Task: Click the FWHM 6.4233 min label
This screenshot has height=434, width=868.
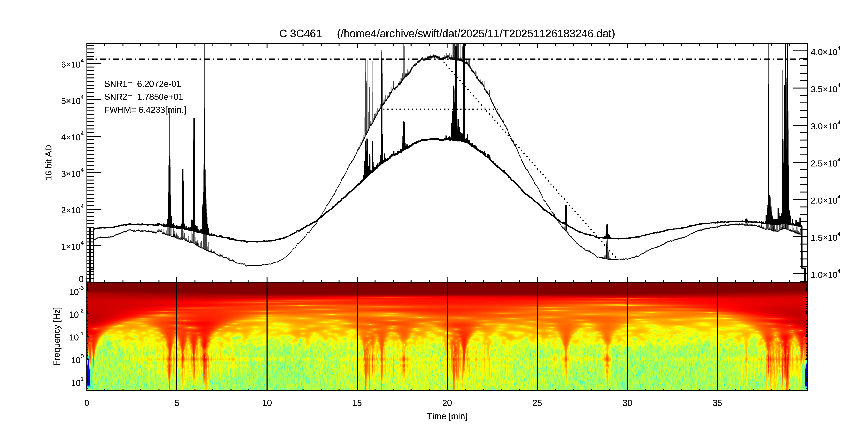Action: click(x=145, y=110)
